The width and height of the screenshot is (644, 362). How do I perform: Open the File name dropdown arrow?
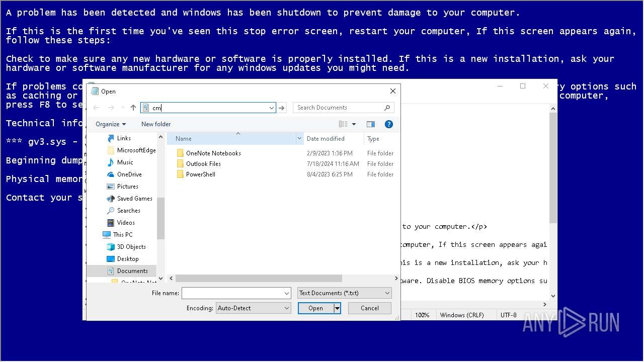point(287,293)
